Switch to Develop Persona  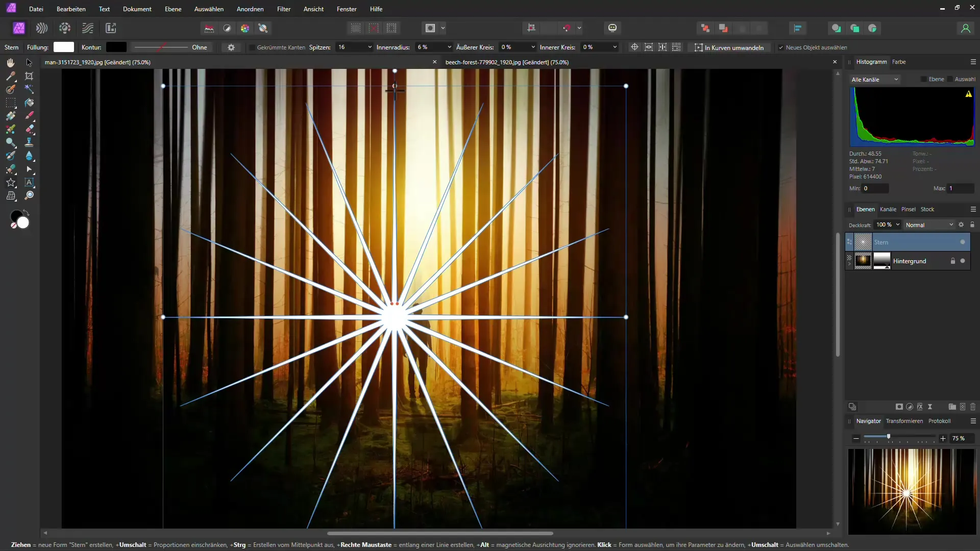coord(65,28)
